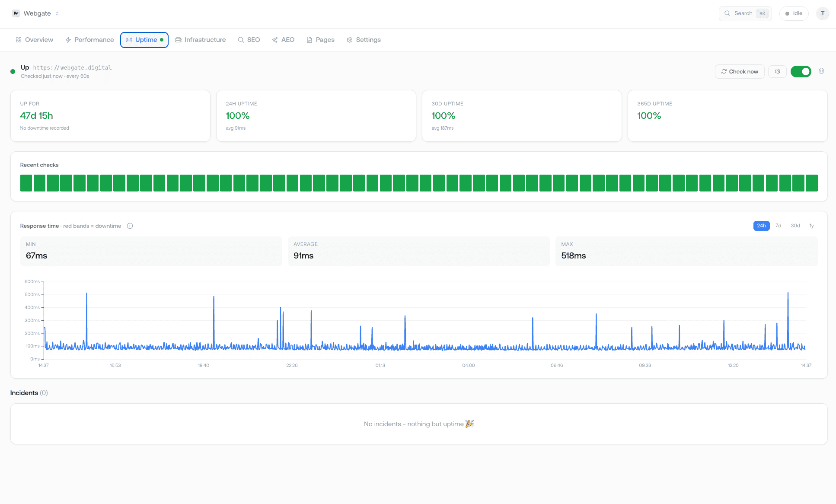This screenshot has height=504, width=836.
Task: Open the user avatar T menu
Action: pos(822,13)
